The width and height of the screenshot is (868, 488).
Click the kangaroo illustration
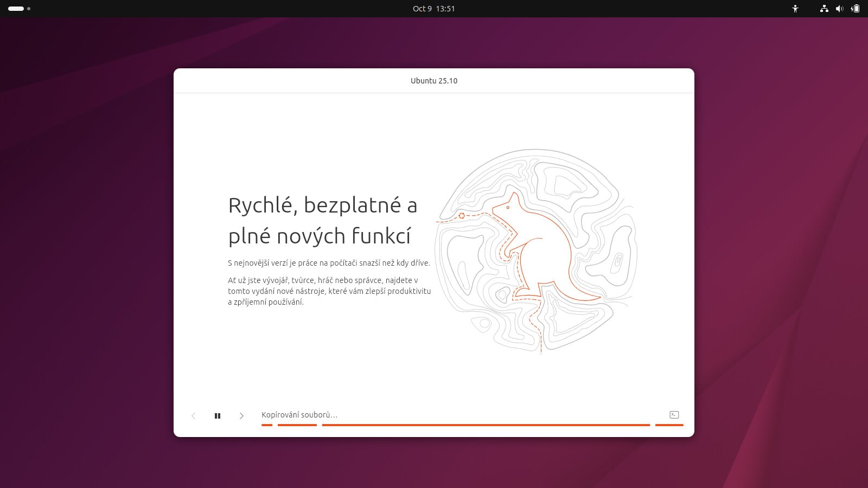[536, 251]
